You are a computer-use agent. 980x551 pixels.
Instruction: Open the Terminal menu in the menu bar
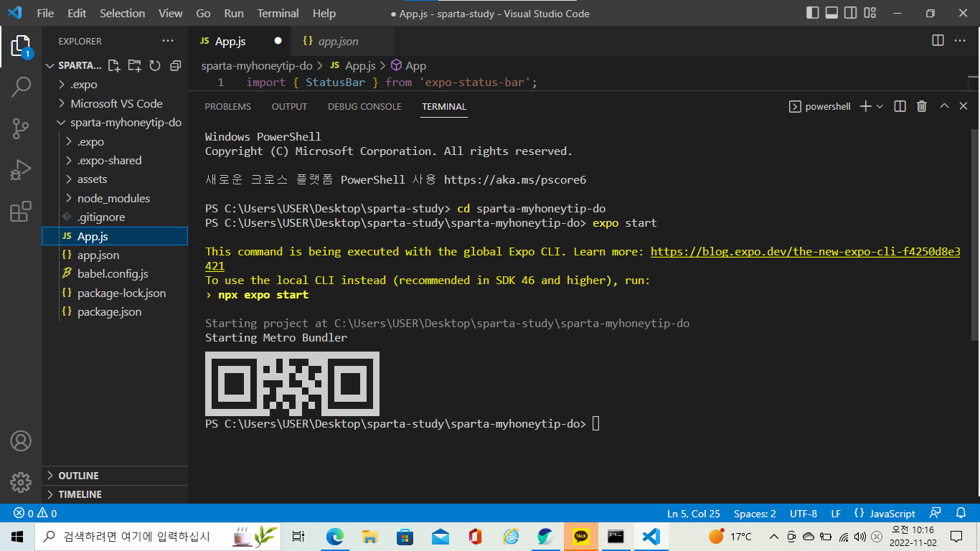(x=278, y=13)
